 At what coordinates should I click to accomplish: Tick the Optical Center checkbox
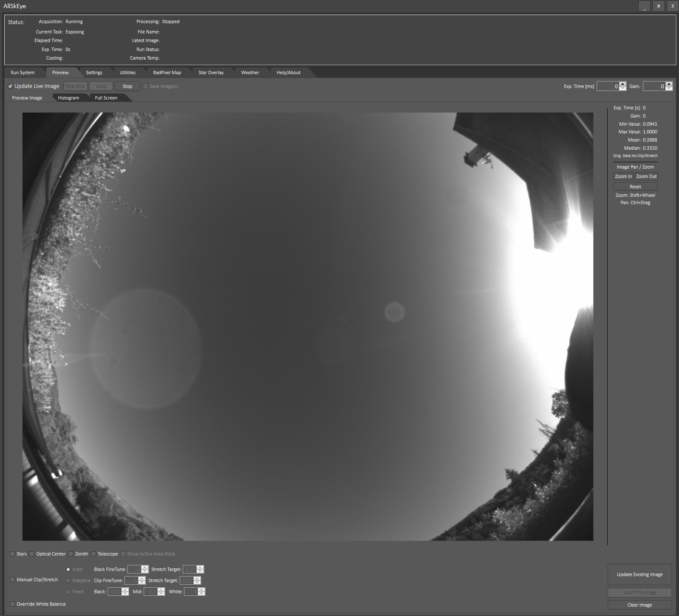[x=32, y=554]
